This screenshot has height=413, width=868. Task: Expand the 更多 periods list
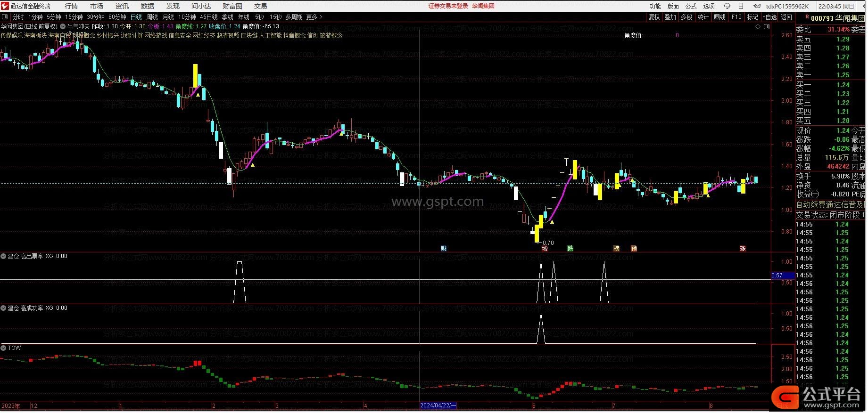(314, 17)
